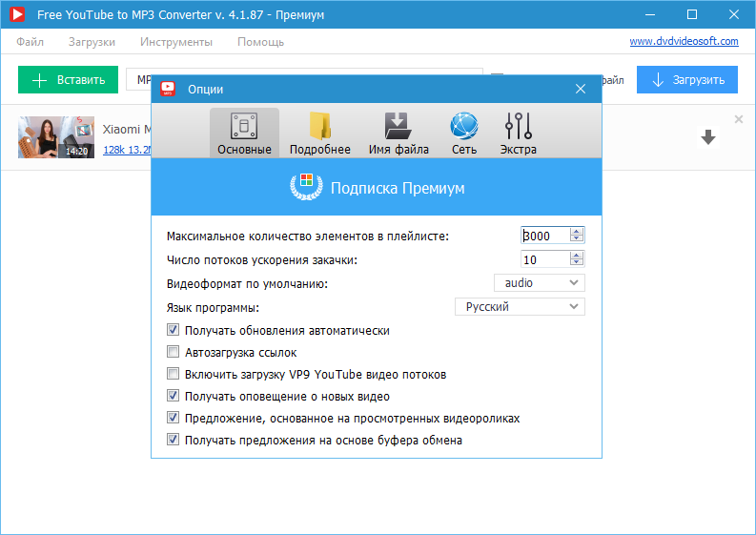The image size is (756, 535).
Task: Select the Сеть tab globe icon
Action: (x=464, y=126)
